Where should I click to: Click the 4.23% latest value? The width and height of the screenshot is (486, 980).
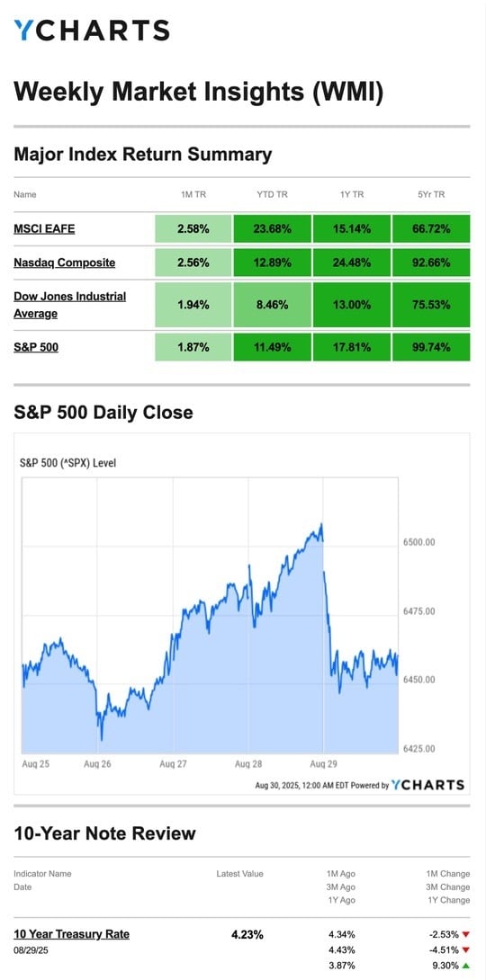tap(247, 935)
